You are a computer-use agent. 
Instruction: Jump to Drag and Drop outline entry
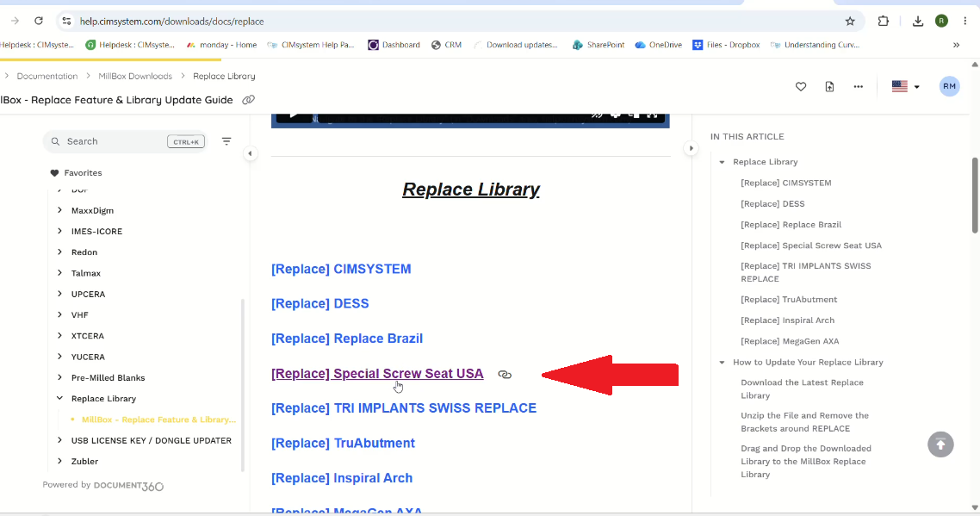pos(806,461)
